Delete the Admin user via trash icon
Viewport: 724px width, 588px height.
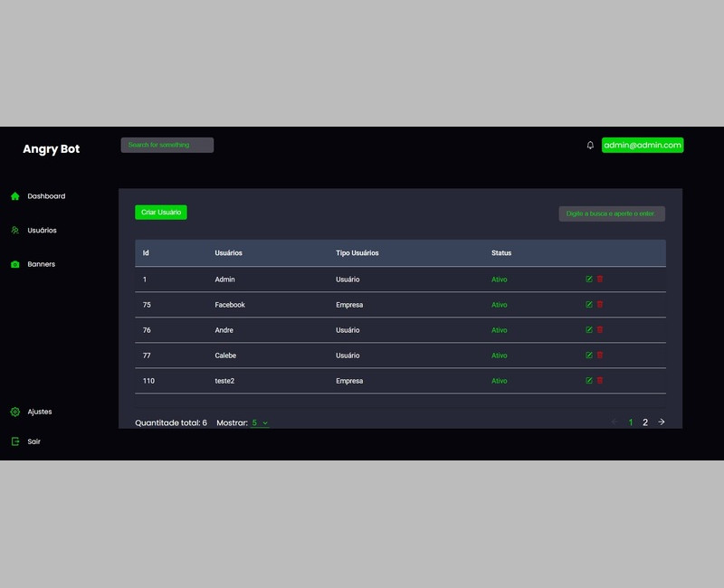600,280
